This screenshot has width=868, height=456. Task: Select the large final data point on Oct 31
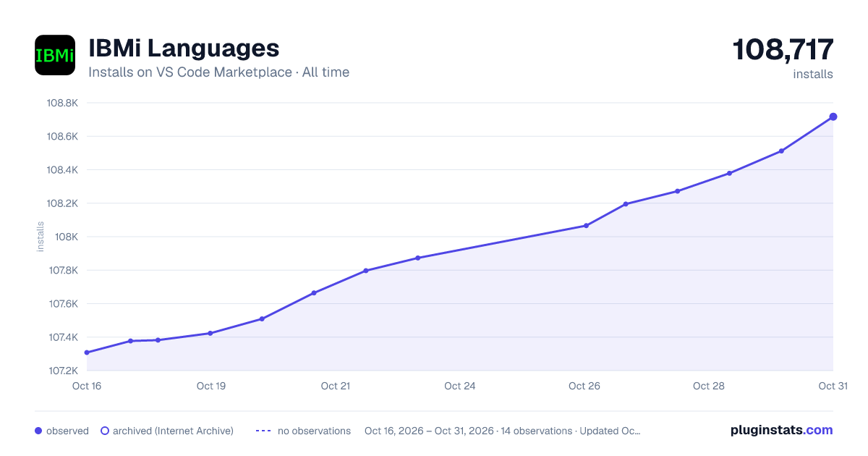[x=833, y=117]
